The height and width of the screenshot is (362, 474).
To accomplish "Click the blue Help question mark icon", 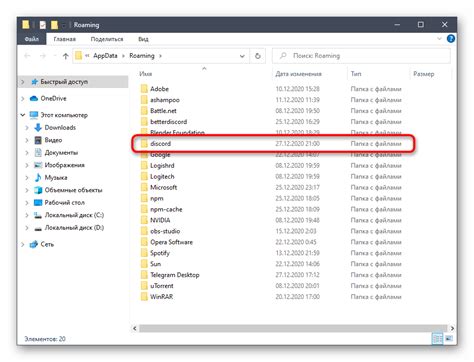I will [x=451, y=39].
